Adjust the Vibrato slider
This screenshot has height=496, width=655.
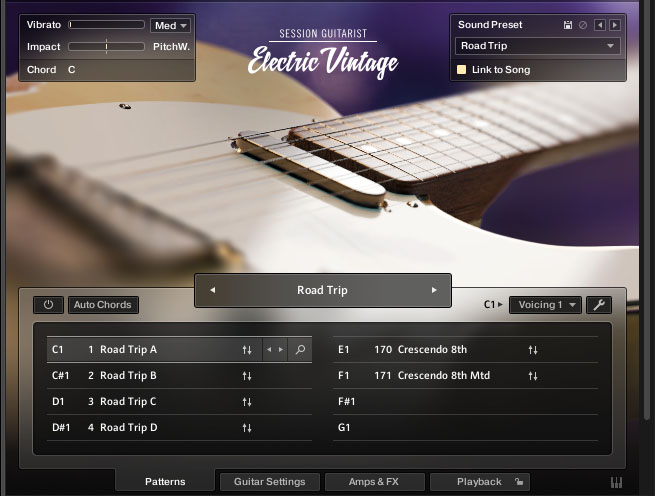(107, 25)
